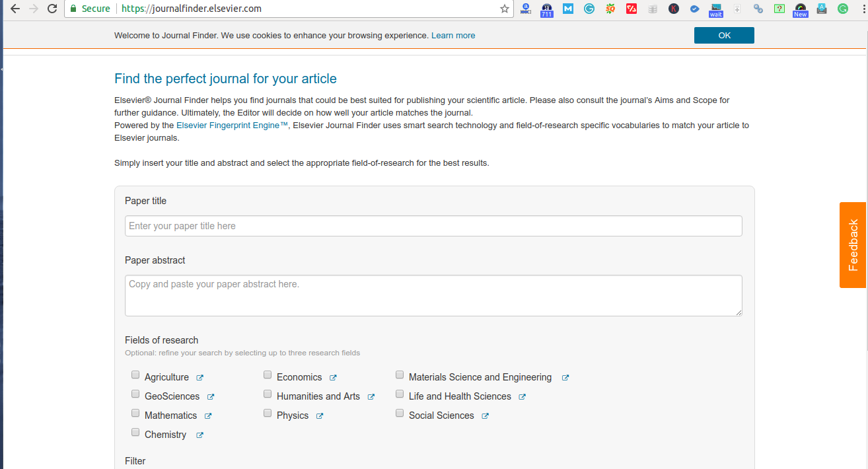
Task: Click the Fields of research heading
Action: (161, 340)
